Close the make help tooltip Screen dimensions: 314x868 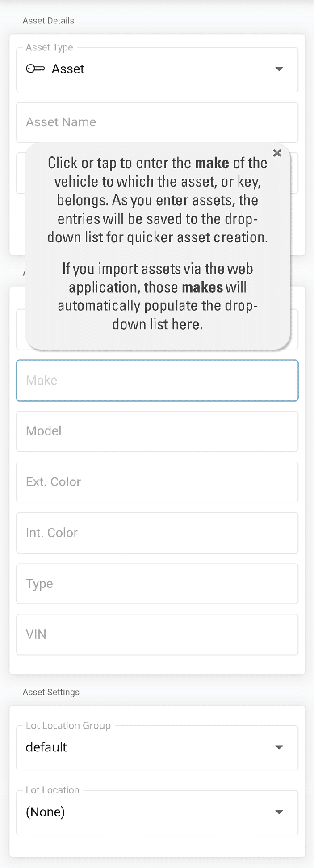click(x=277, y=153)
